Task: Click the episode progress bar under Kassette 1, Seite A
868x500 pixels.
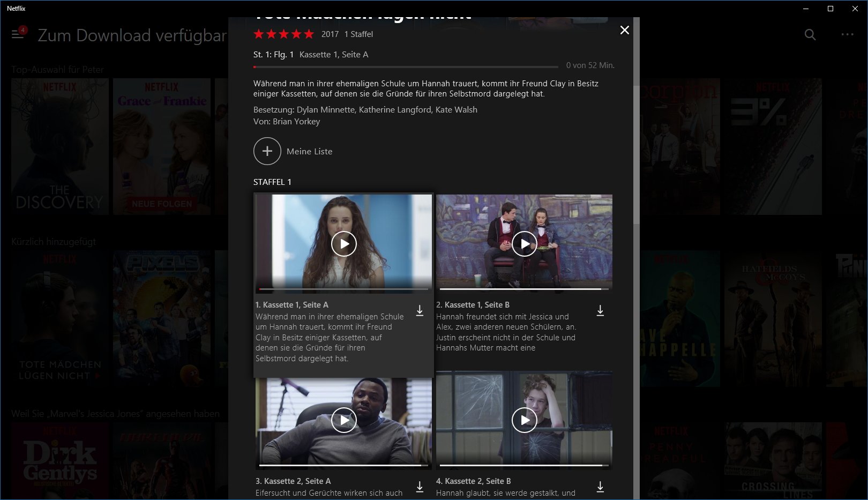Action: (x=406, y=67)
